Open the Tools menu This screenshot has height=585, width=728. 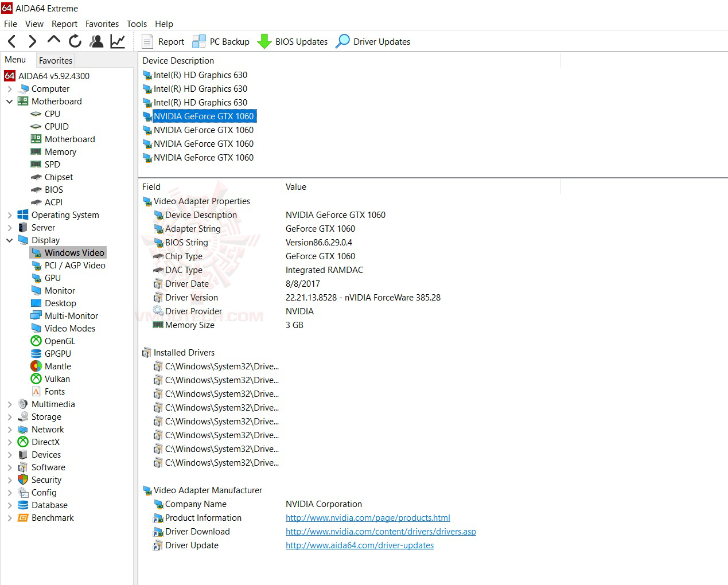pos(137,24)
